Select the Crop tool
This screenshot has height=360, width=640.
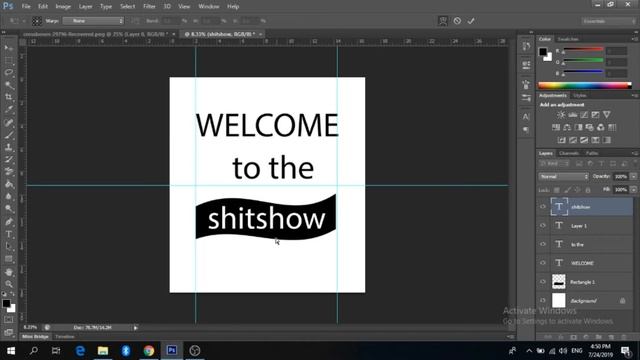point(9,97)
